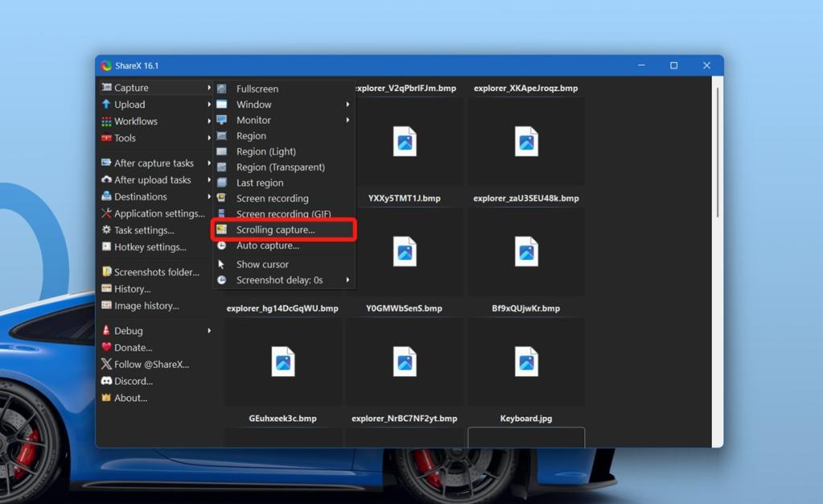Open Discord via its logo icon

pos(107,381)
